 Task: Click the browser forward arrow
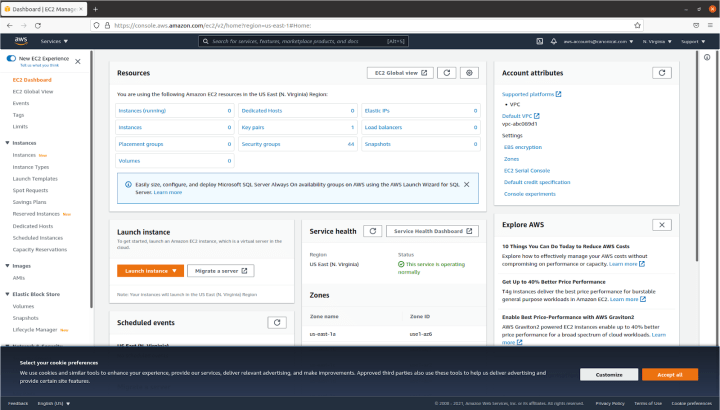pos(24,26)
